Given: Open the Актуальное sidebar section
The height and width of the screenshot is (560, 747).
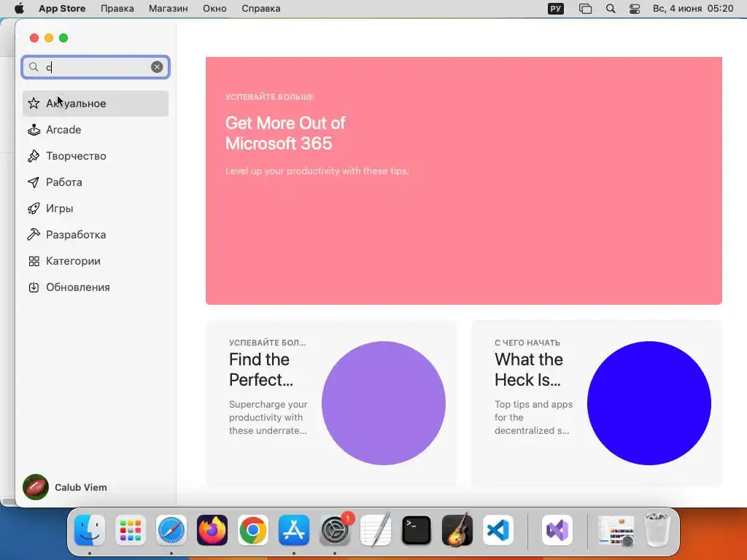Looking at the screenshot, I should [x=96, y=104].
